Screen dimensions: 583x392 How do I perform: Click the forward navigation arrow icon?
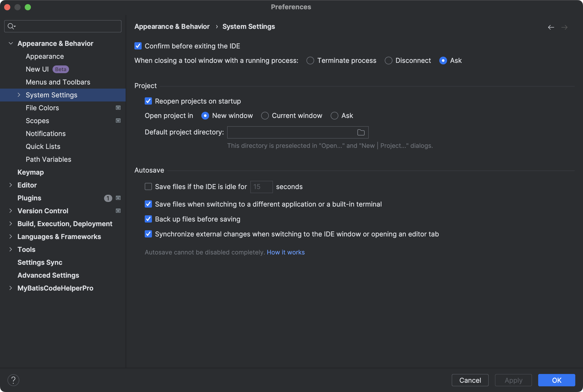click(564, 27)
